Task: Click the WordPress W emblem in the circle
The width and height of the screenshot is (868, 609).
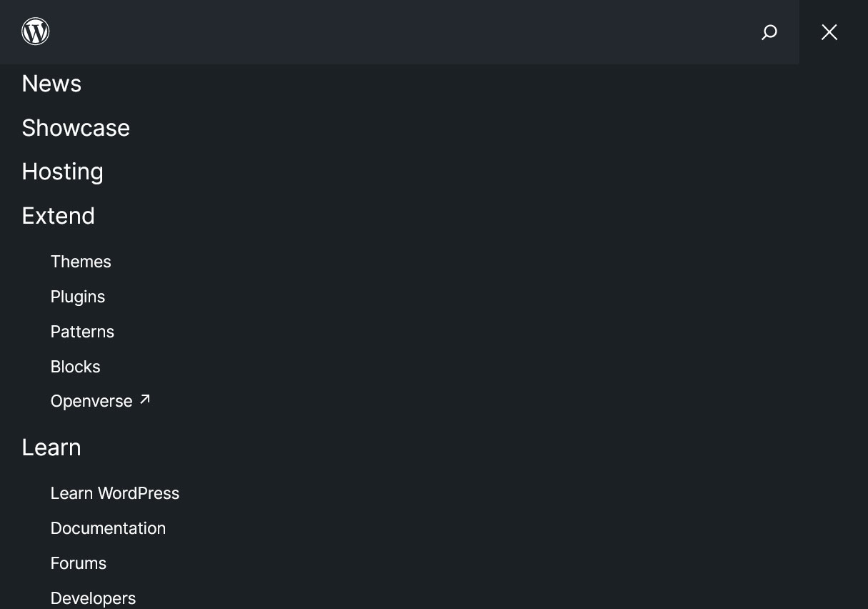Action: [35, 31]
